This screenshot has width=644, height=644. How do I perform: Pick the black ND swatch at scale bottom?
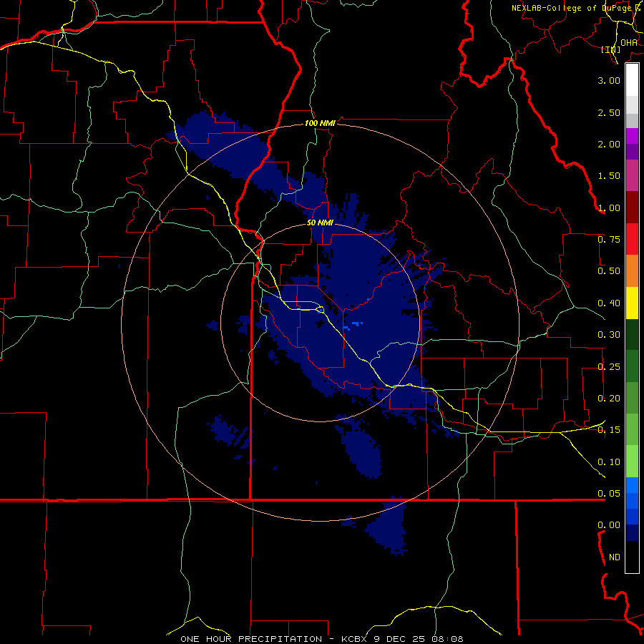pos(632,557)
